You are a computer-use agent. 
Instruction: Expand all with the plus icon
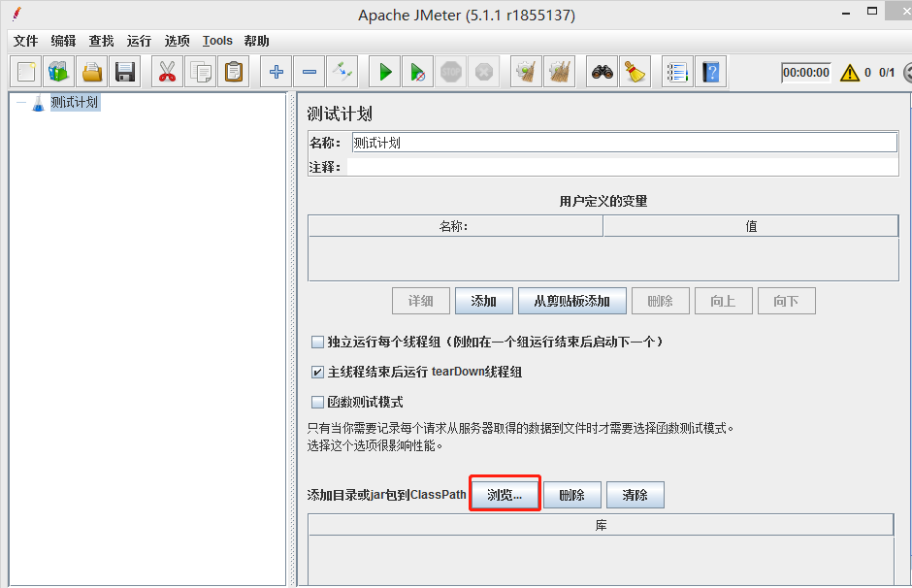277,72
